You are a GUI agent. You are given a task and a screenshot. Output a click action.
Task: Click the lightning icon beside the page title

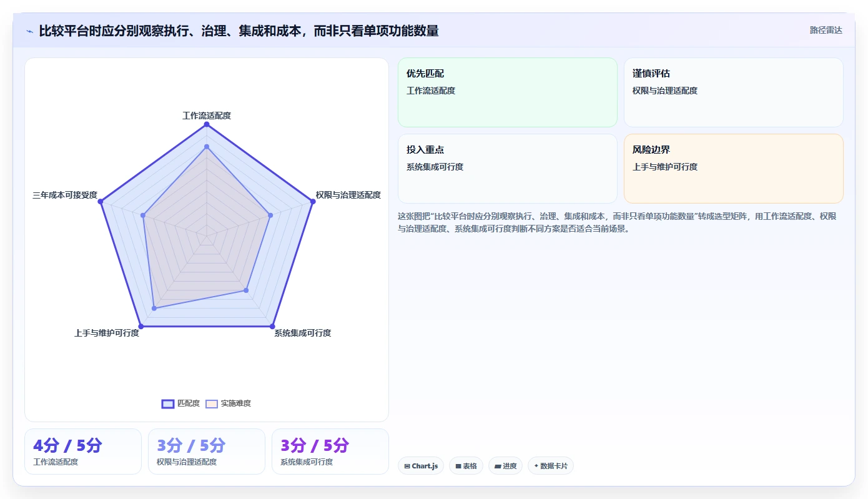(x=29, y=31)
